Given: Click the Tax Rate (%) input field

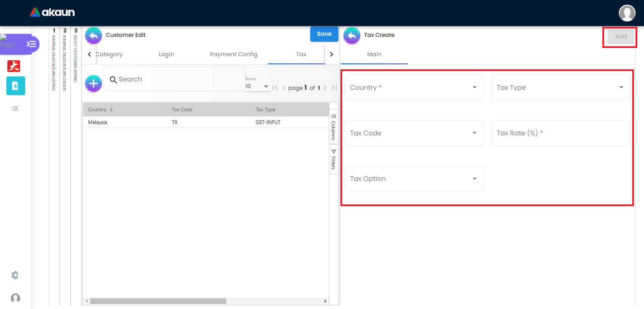Looking at the screenshot, I should [x=560, y=133].
